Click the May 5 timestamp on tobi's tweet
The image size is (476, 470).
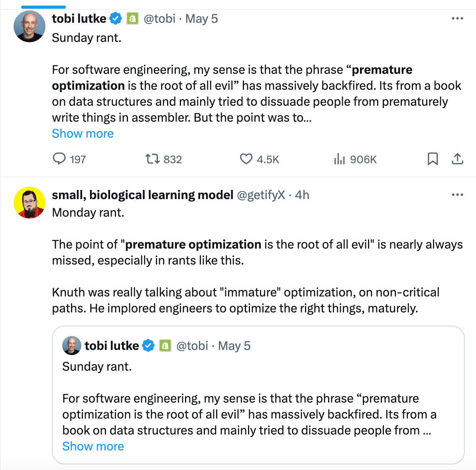tap(201, 18)
